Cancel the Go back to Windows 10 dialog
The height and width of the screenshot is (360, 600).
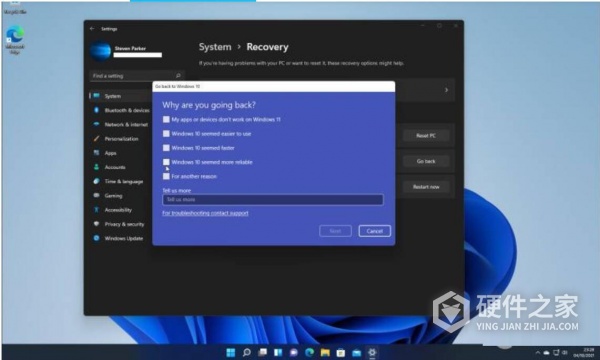coord(374,231)
